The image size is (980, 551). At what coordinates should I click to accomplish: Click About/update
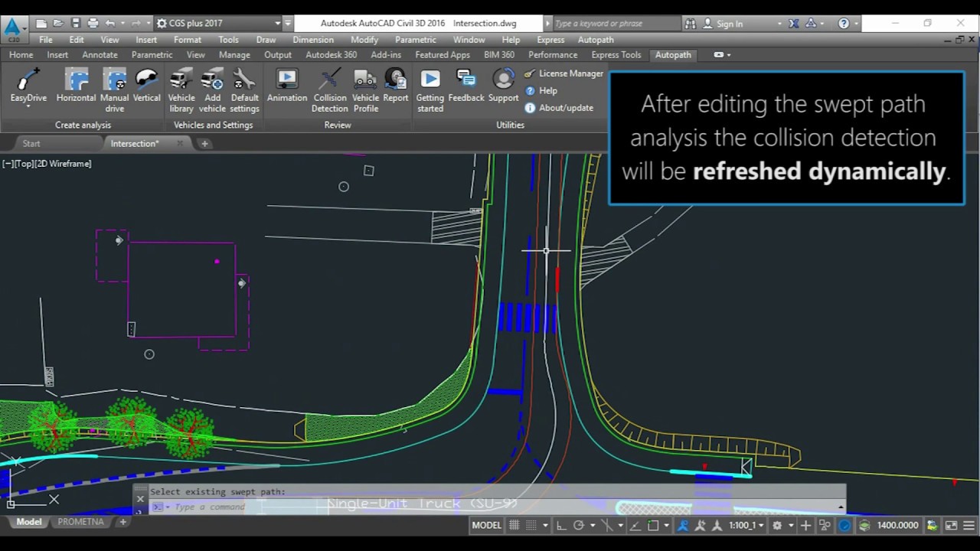pos(559,108)
